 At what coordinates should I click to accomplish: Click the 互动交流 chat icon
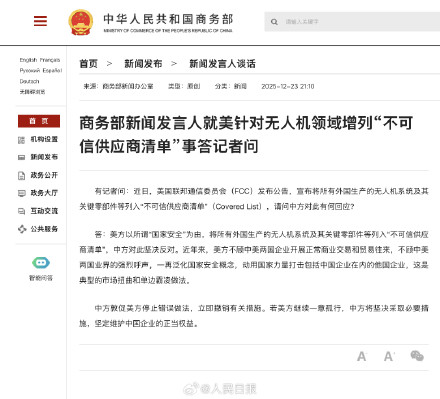click(21, 211)
